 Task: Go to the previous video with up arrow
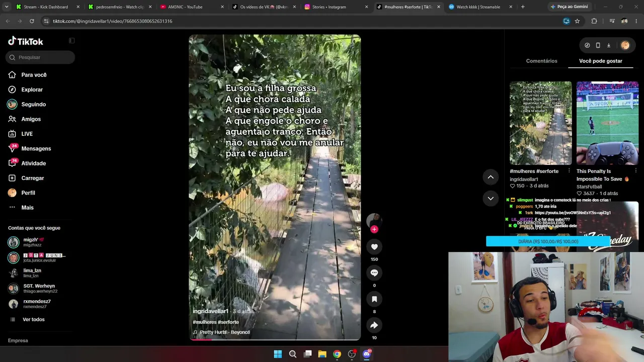pos(491,177)
